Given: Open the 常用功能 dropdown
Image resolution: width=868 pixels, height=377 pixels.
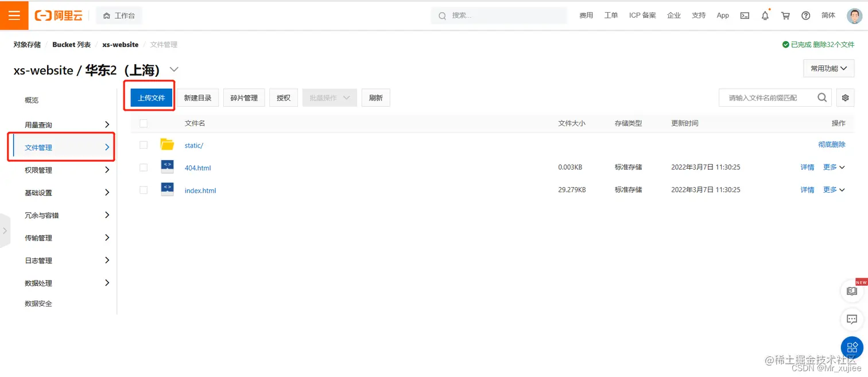Looking at the screenshot, I should (x=828, y=68).
